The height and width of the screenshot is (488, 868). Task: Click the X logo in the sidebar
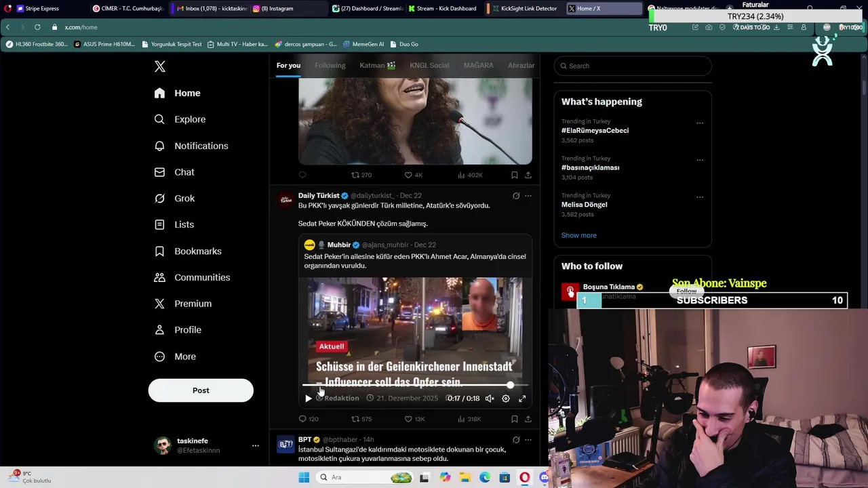[x=160, y=66]
